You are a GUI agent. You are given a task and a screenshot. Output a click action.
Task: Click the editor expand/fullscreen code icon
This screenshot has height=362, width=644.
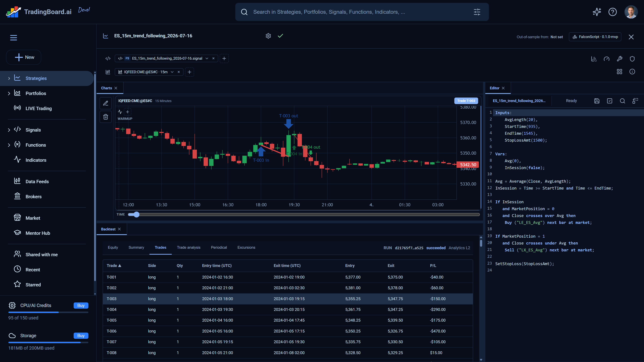pyautogui.click(x=635, y=101)
